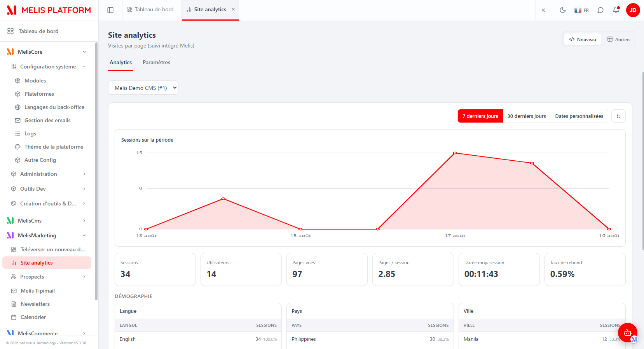This screenshot has height=349, width=644.
Task: Switch to the Ancien interface
Action: (618, 39)
